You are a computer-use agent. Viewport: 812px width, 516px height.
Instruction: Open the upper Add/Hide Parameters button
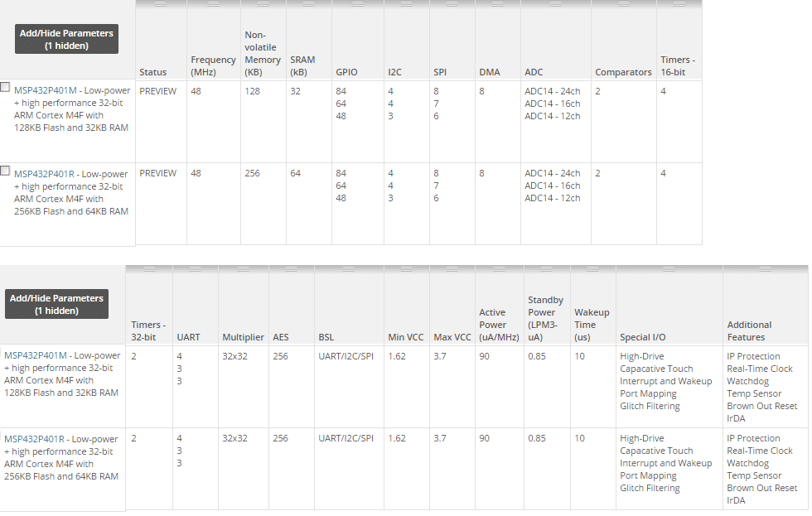coord(66,39)
